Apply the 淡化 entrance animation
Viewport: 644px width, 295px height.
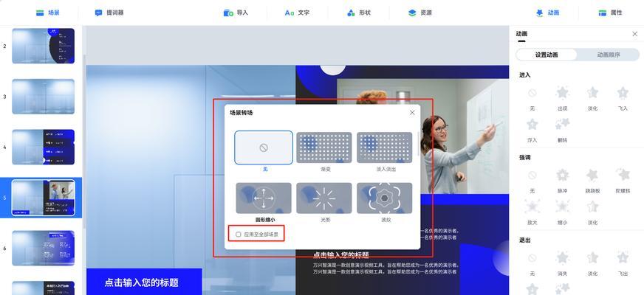tap(592, 99)
